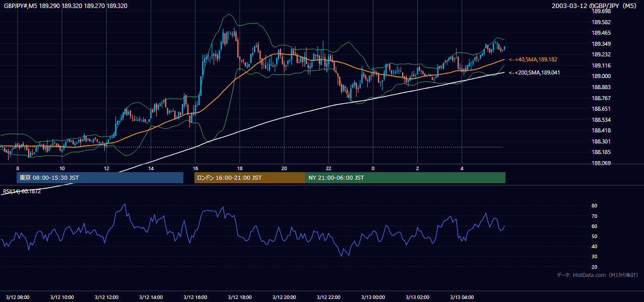The height and width of the screenshot is (302, 644).
Task: Click hour tick 18 under the price chart
Action: pos(240,168)
